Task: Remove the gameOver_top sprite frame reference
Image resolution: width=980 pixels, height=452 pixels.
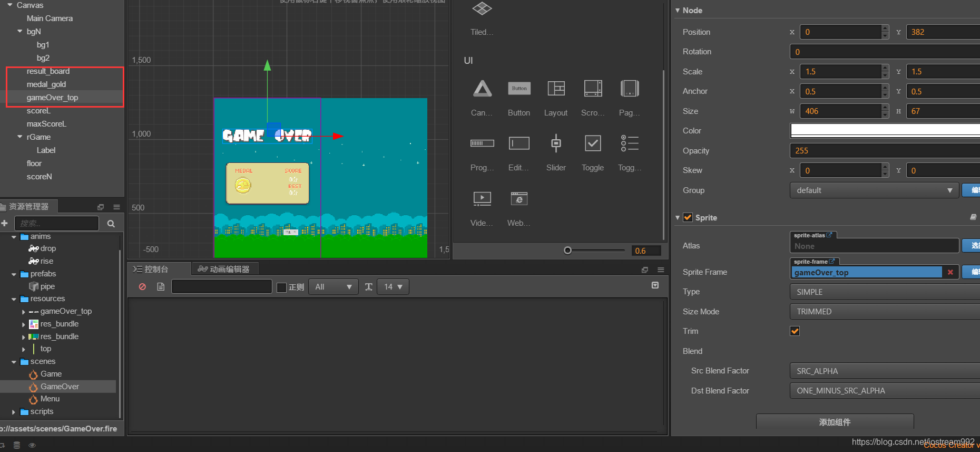Action: pos(950,272)
